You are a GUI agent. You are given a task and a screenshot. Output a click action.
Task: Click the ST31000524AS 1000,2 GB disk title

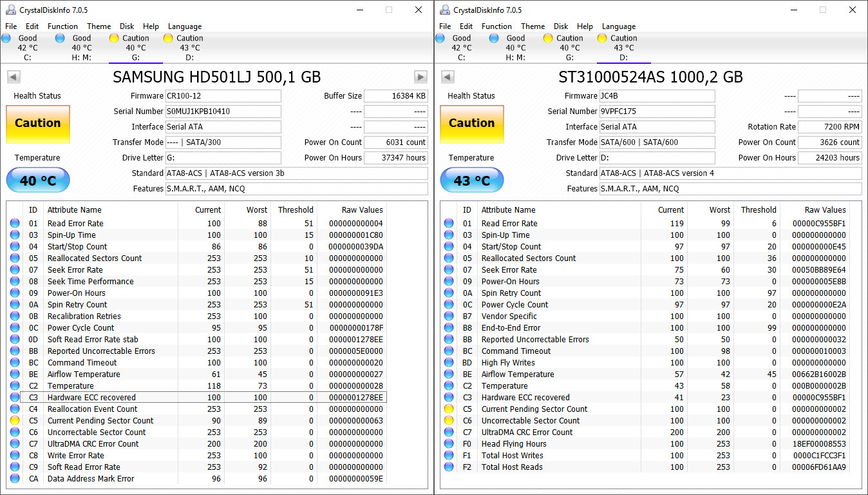pos(650,77)
